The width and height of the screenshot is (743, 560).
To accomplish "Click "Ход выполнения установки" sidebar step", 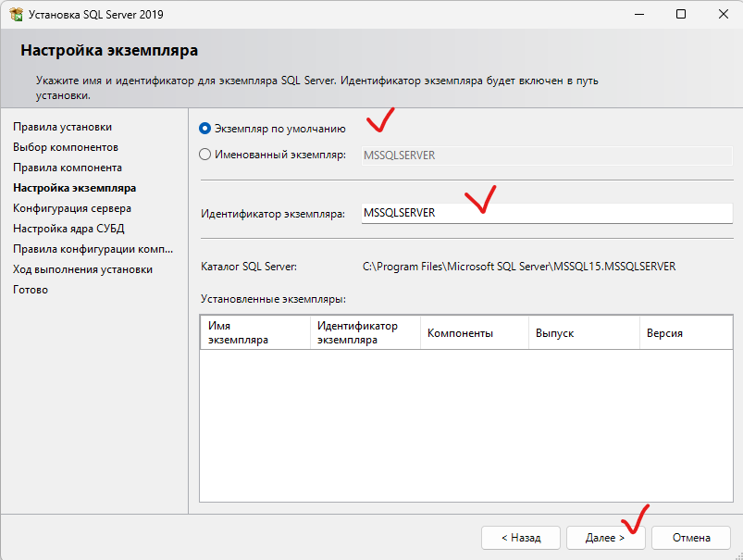I will pyautogui.click(x=83, y=269).
